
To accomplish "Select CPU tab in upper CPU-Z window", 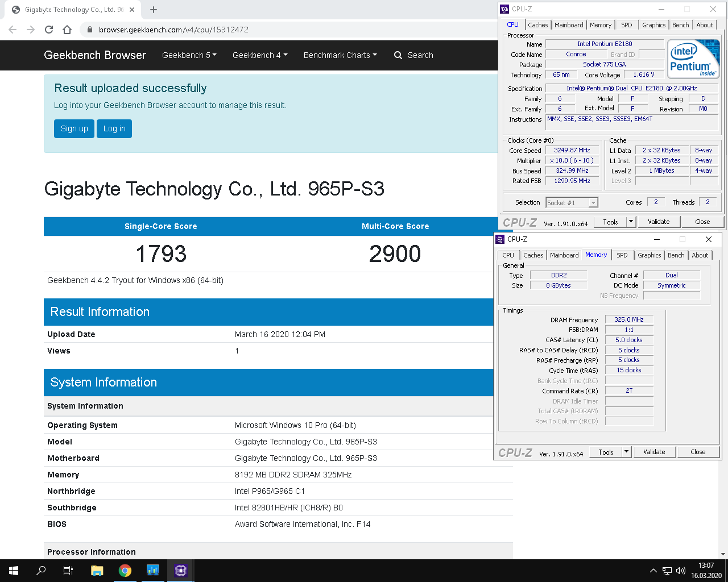I will coord(512,24).
